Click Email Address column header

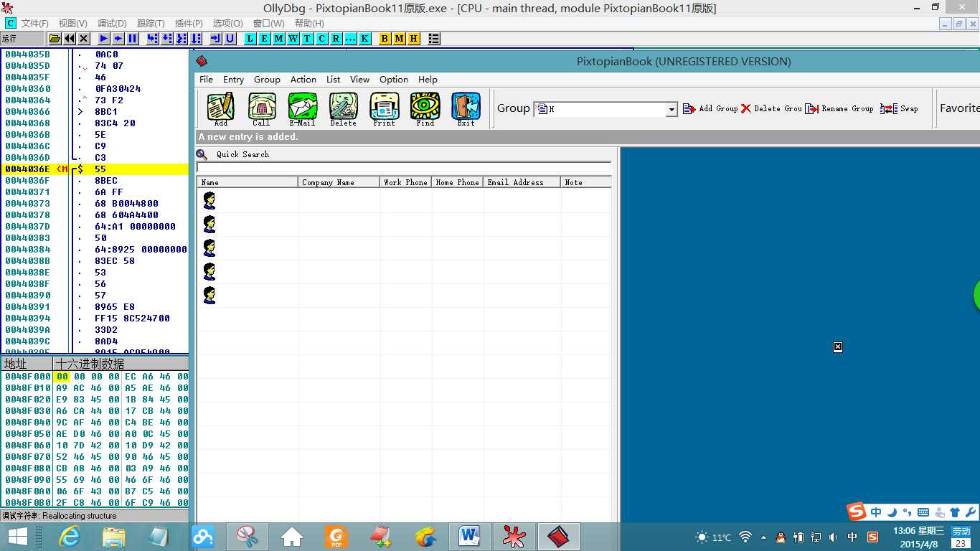pyautogui.click(x=522, y=182)
